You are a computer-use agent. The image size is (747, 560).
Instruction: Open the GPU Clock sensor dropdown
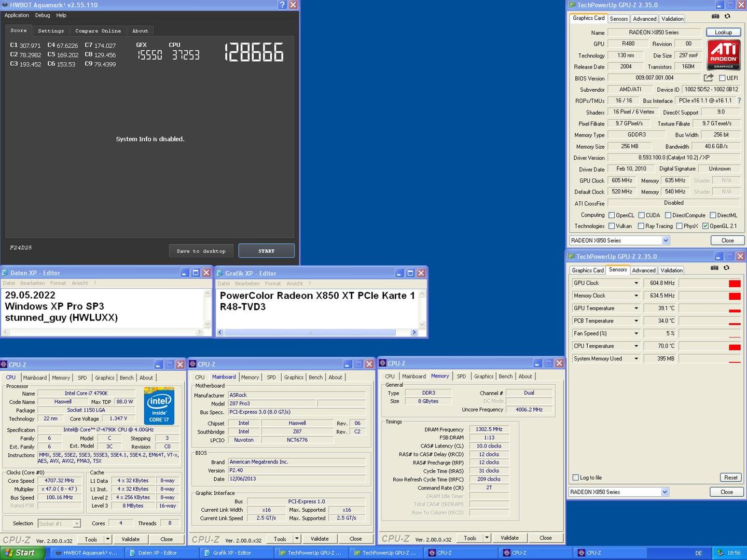point(636,283)
